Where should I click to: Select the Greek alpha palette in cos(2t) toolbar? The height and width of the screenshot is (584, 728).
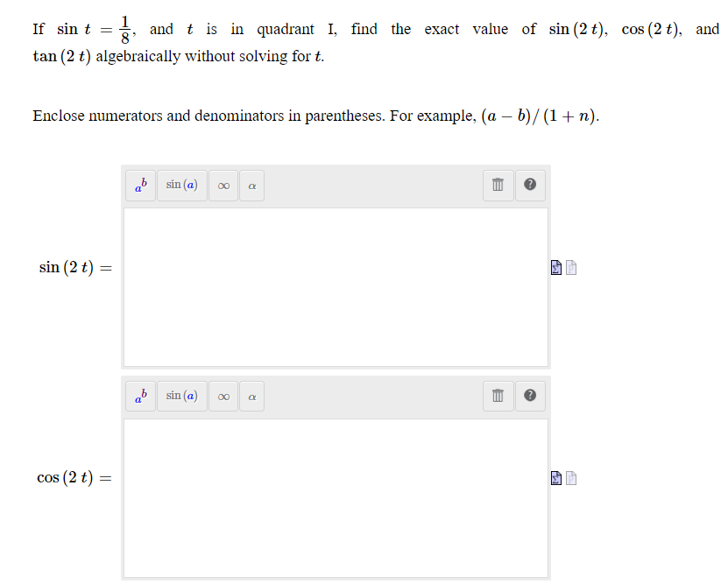pyautogui.click(x=251, y=396)
